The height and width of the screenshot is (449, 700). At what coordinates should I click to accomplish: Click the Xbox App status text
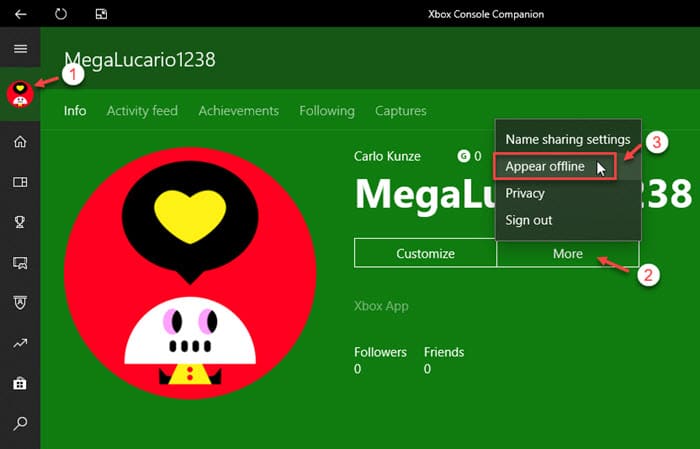pyautogui.click(x=381, y=306)
